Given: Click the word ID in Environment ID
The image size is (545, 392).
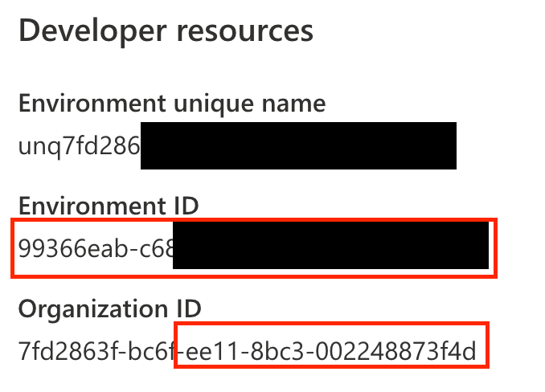Looking at the screenshot, I should coord(185,206).
